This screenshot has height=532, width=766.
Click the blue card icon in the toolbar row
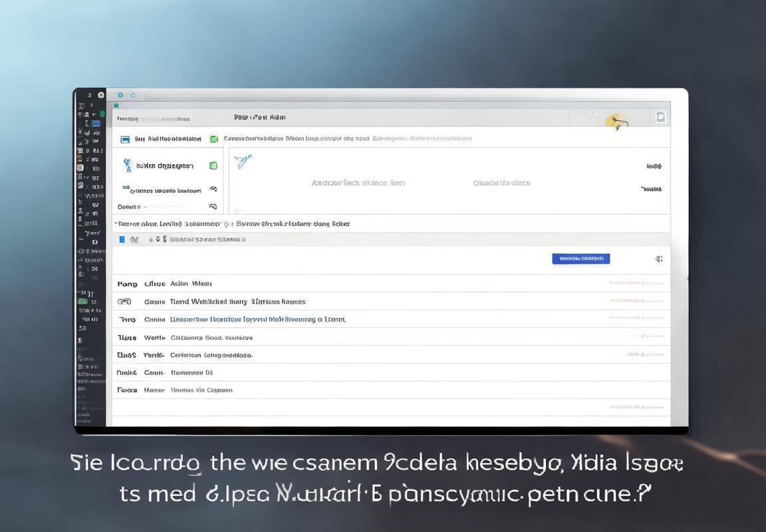[124, 139]
